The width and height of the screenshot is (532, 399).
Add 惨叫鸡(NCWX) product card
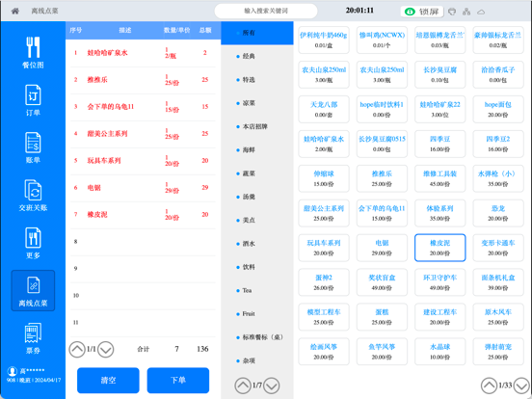pos(382,40)
